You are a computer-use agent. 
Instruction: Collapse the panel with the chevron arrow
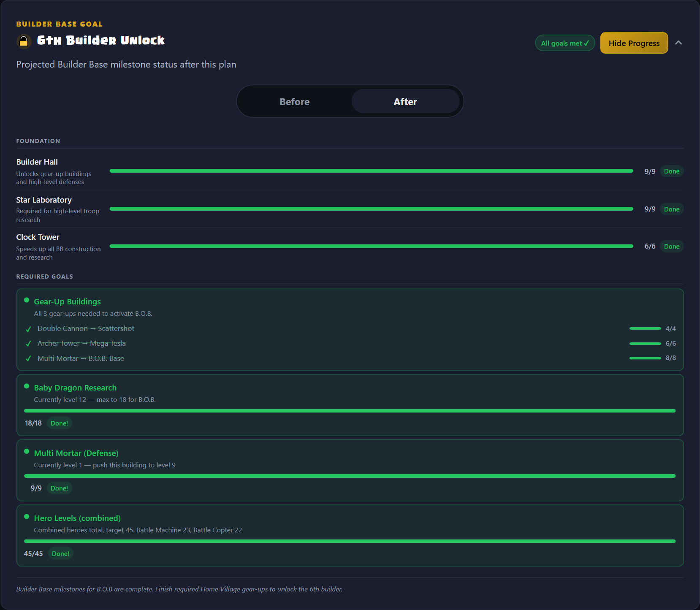pyautogui.click(x=678, y=43)
